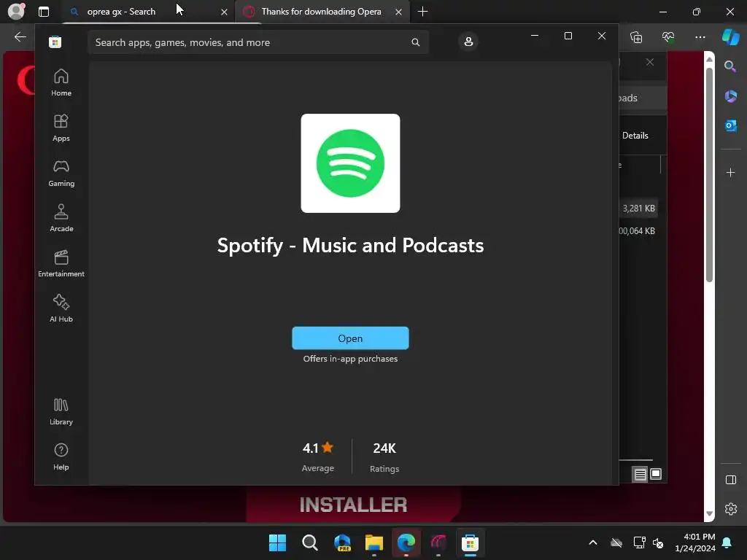Open the Store user account icon
Viewport: 747px width, 560px height.
(x=468, y=42)
